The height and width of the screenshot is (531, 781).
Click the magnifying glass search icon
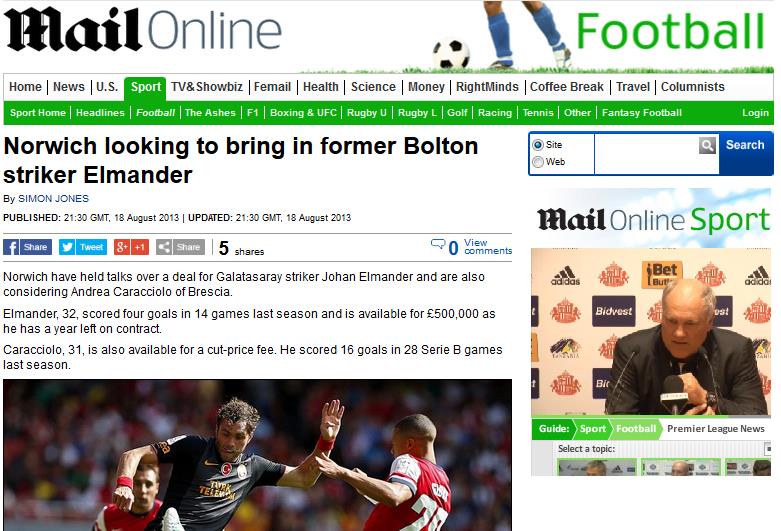707,145
